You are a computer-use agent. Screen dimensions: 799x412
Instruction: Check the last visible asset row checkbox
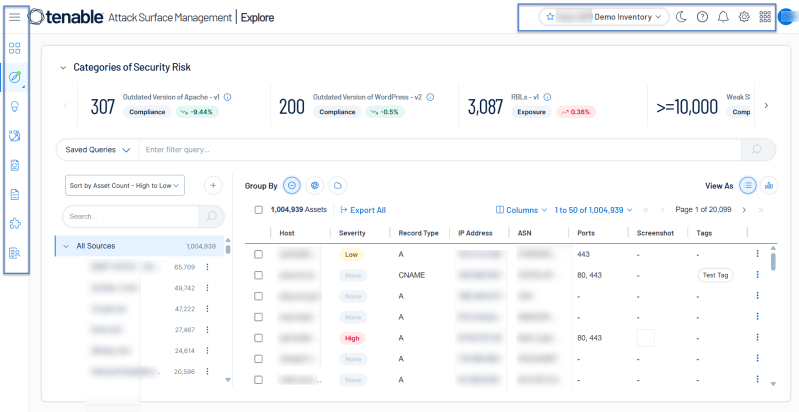click(258, 379)
